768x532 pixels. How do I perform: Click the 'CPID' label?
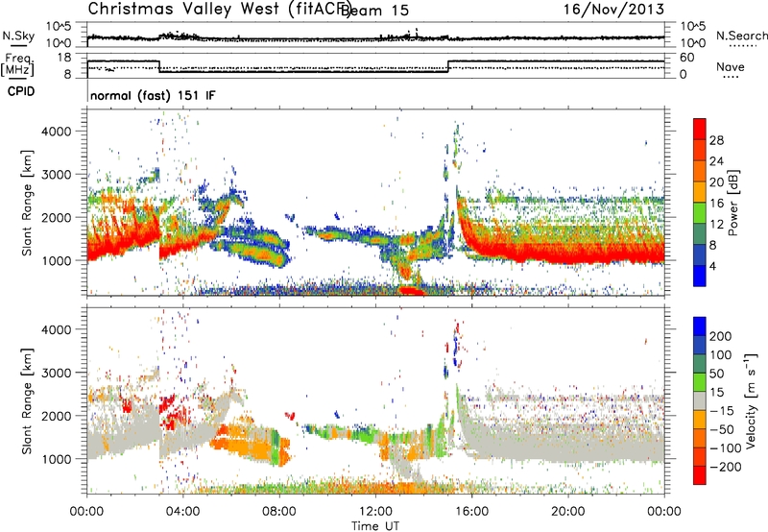tap(21, 91)
